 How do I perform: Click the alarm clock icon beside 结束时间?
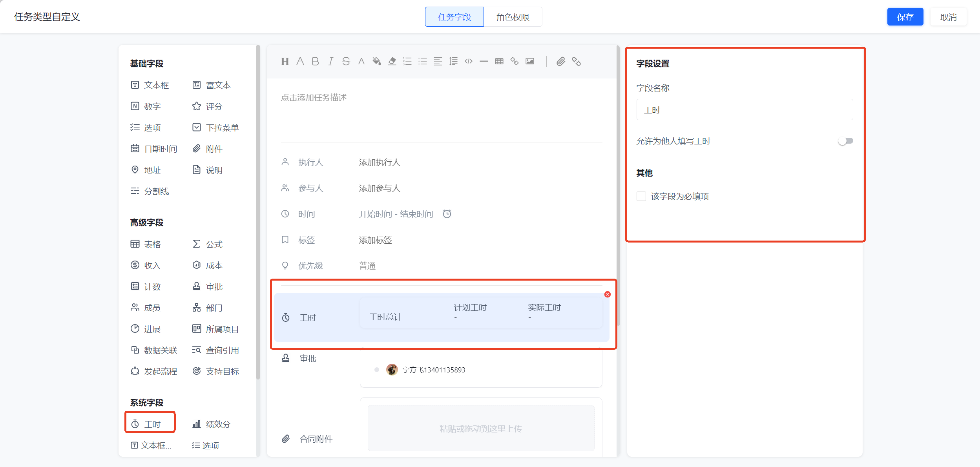pyautogui.click(x=447, y=214)
